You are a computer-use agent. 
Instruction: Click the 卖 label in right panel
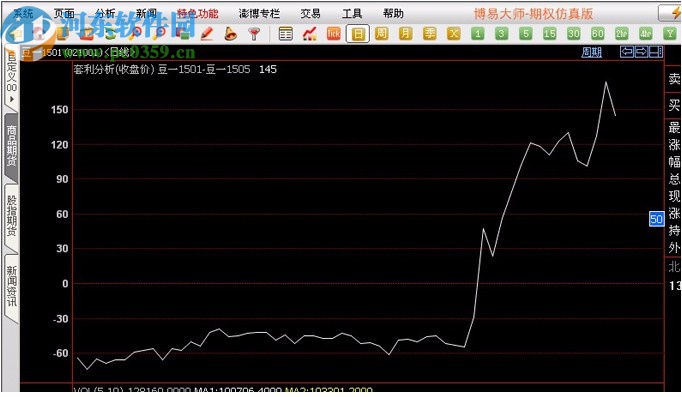coord(674,79)
